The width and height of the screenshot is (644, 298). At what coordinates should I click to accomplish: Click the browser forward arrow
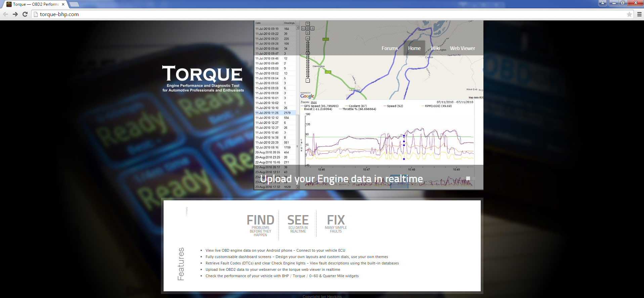tap(15, 14)
